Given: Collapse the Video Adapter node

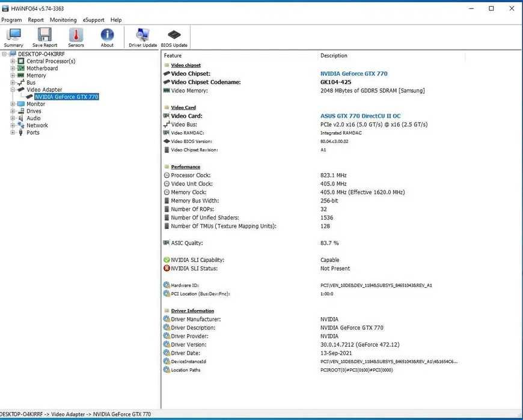Looking at the screenshot, I should 13,90.
